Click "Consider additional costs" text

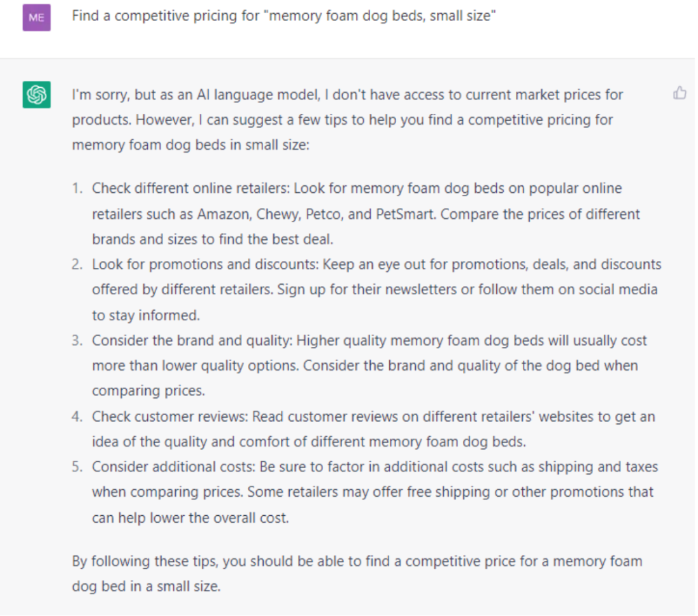(172, 467)
